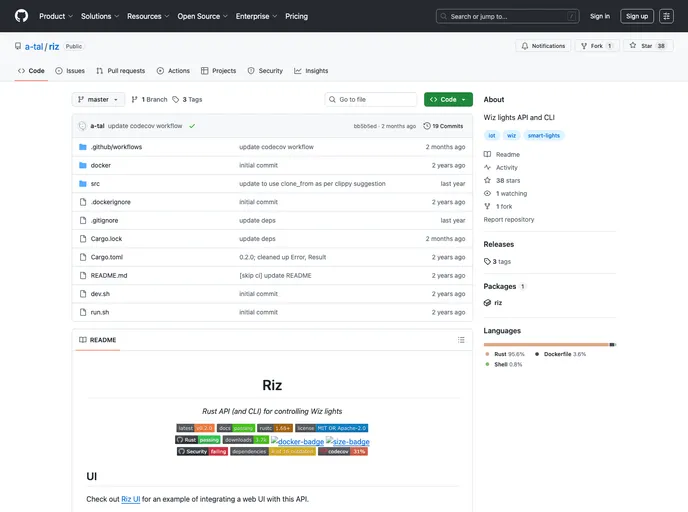
Task: Click the Go to file field
Action: click(x=371, y=100)
